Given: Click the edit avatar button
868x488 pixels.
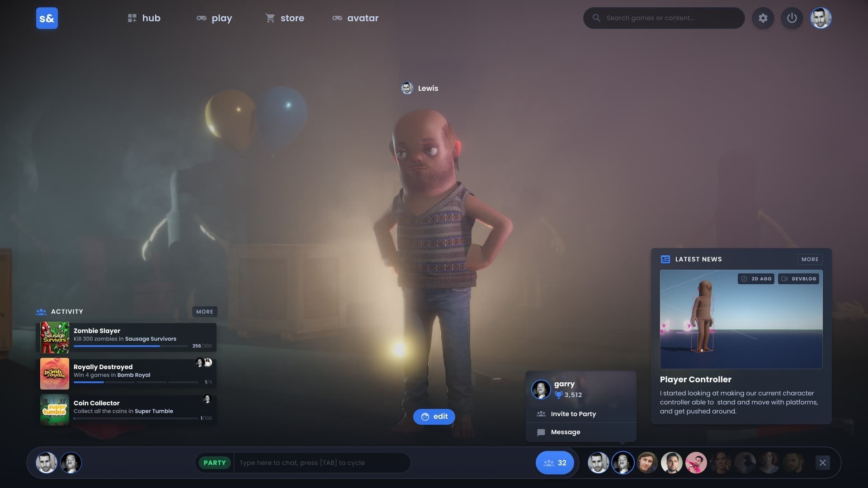Looking at the screenshot, I should (434, 417).
